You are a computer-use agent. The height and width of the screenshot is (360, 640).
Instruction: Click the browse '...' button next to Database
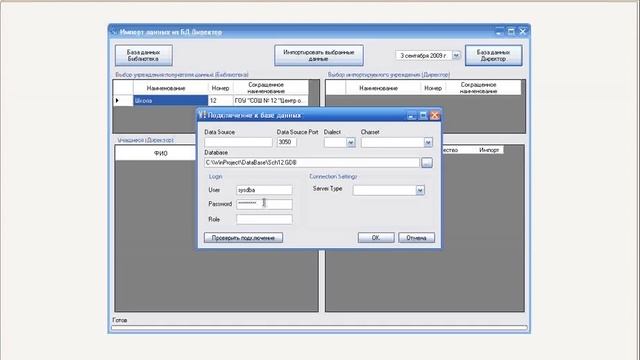point(427,162)
